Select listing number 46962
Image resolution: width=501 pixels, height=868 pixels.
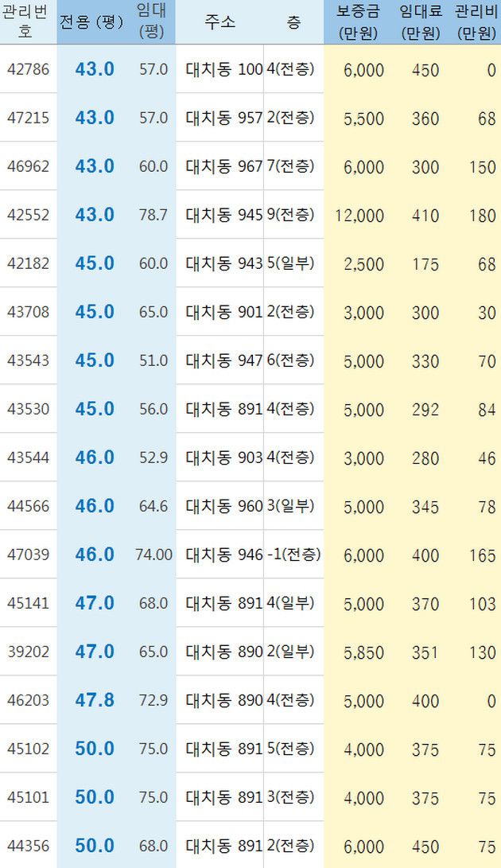pos(29,166)
